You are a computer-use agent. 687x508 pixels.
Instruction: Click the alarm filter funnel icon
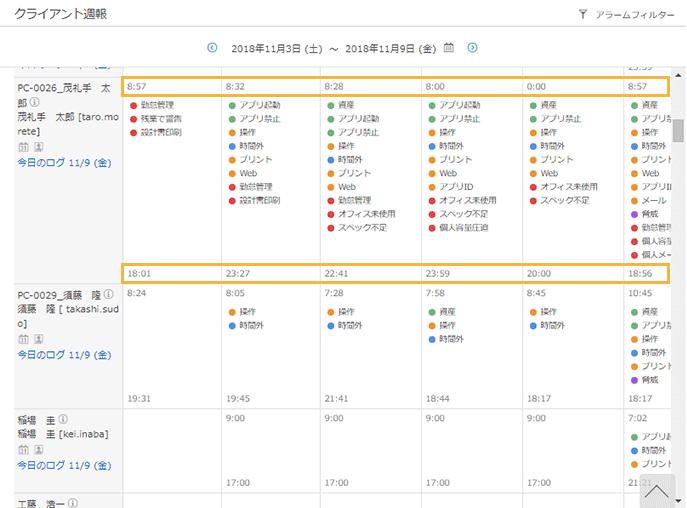583,15
